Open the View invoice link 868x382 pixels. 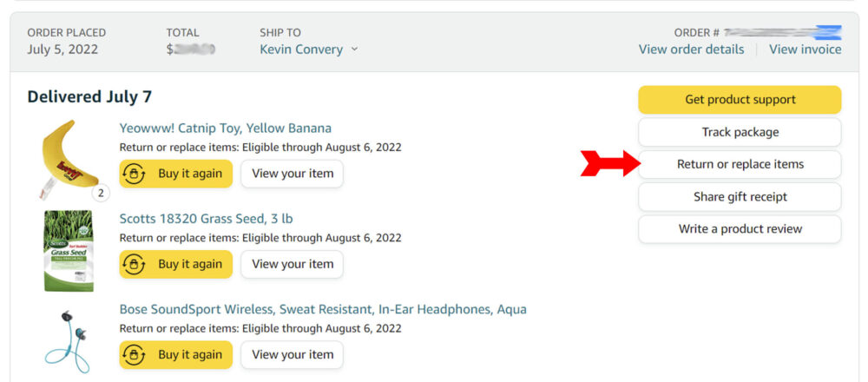point(805,49)
